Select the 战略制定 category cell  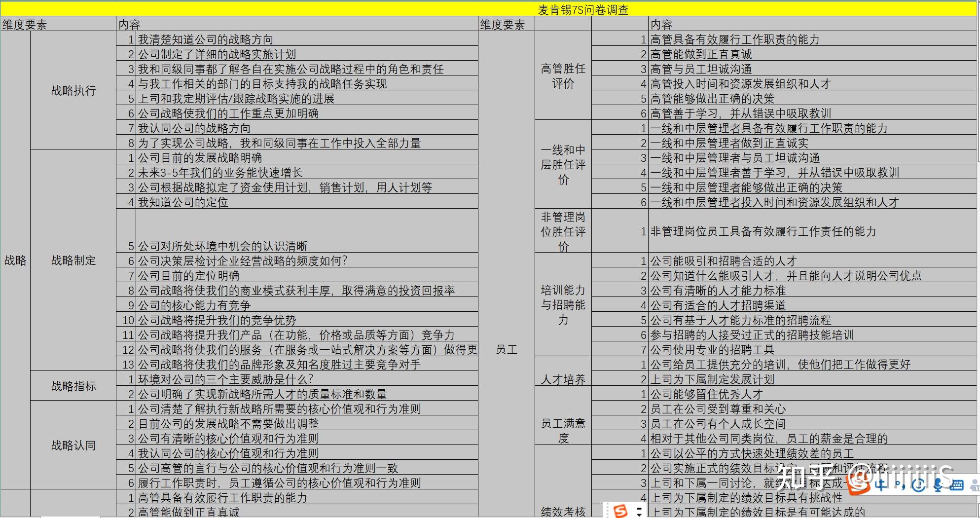73,260
